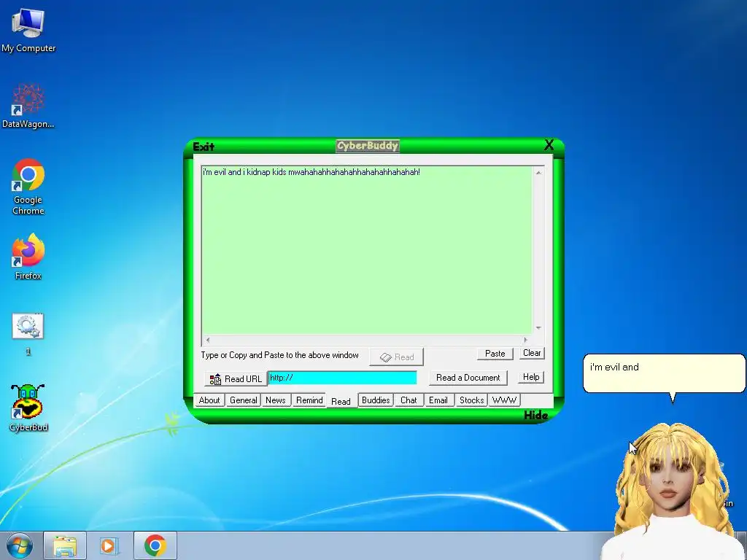Click the text scrollbar down arrow

(538, 327)
